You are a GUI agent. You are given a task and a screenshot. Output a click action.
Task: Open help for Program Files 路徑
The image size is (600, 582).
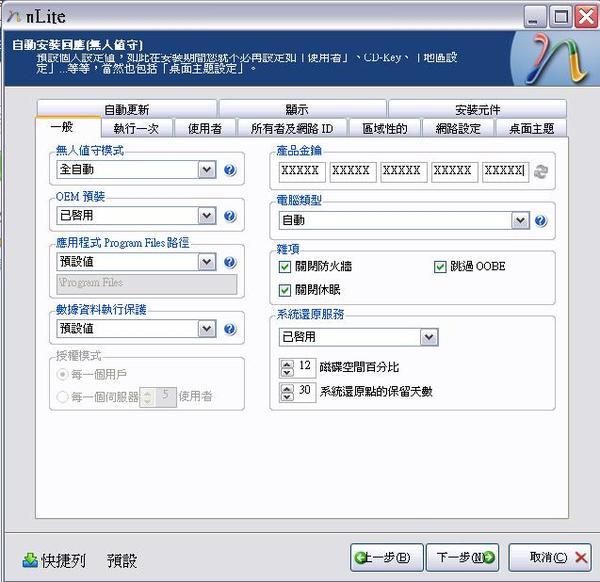[x=230, y=262]
